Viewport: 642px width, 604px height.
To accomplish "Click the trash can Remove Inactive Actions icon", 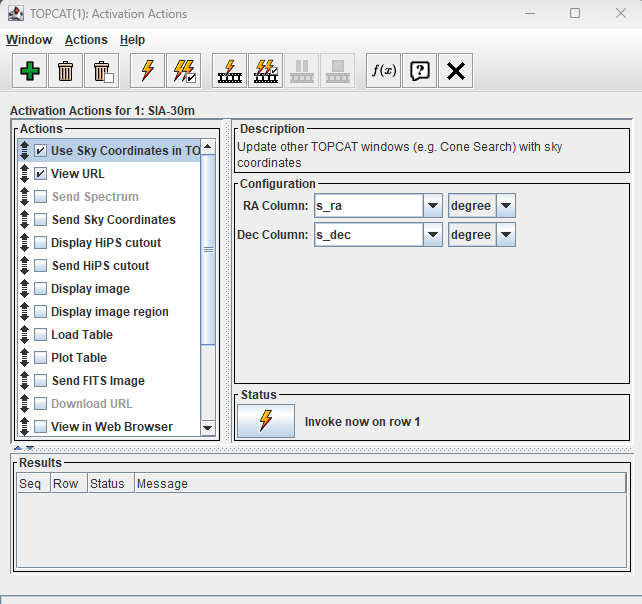I will (x=102, y=71).
